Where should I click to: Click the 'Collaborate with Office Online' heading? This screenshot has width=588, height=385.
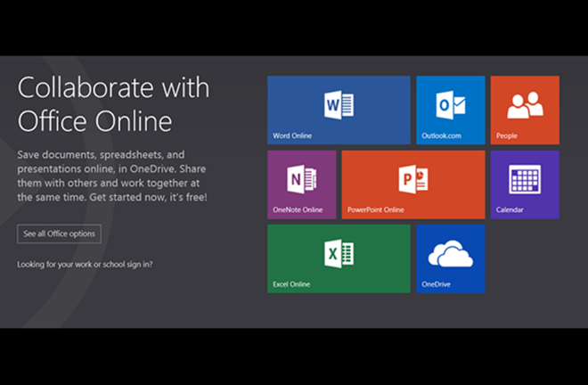pyautogui.click(x=113, y=103)
